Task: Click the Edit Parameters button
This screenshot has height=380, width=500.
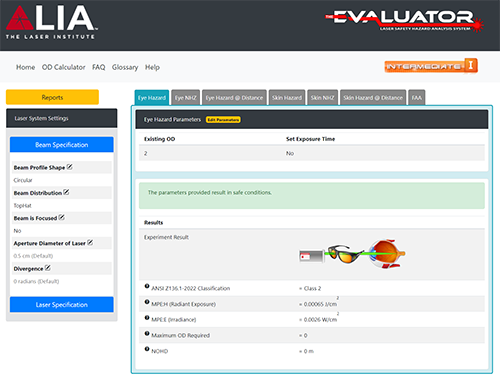Action: 223,120
